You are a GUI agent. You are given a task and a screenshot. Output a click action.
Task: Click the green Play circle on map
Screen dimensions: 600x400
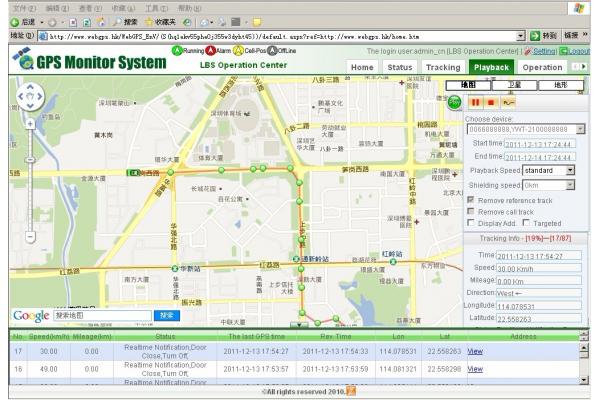(454, 102)
